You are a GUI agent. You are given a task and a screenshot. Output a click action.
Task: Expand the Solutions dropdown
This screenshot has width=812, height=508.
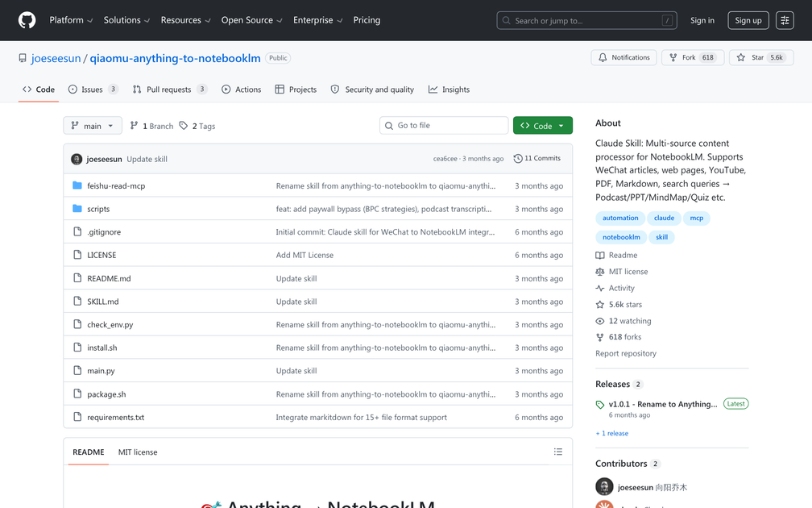point(127,20)
